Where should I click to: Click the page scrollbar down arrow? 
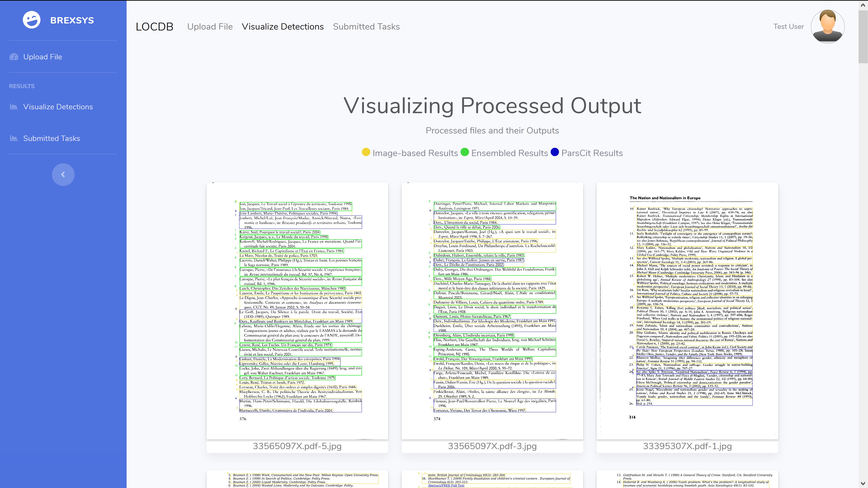(x=863, y=483)
